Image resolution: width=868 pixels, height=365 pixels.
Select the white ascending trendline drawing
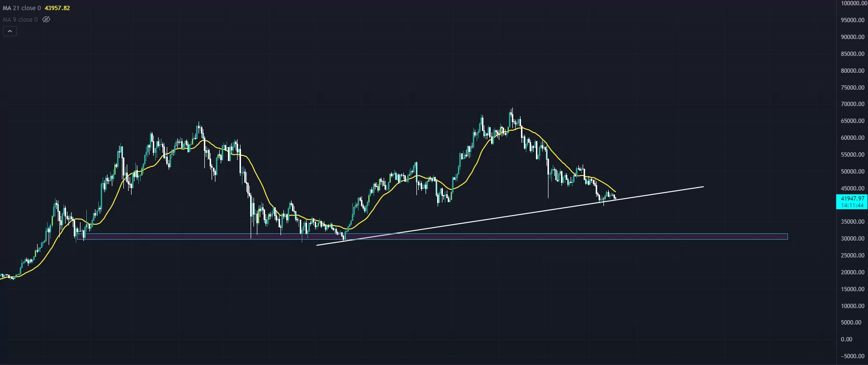point(510,216)
